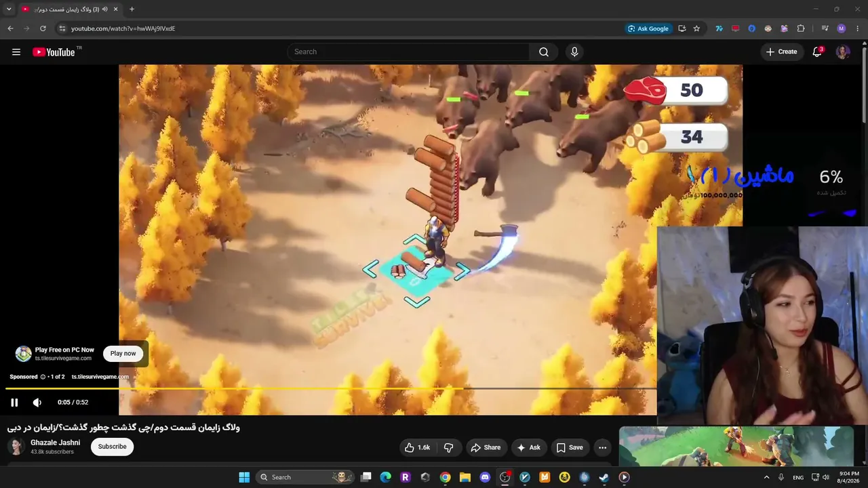Open Chrome media controls icon
The width and height of the screenshot is (868, 488).
[825, 28]
